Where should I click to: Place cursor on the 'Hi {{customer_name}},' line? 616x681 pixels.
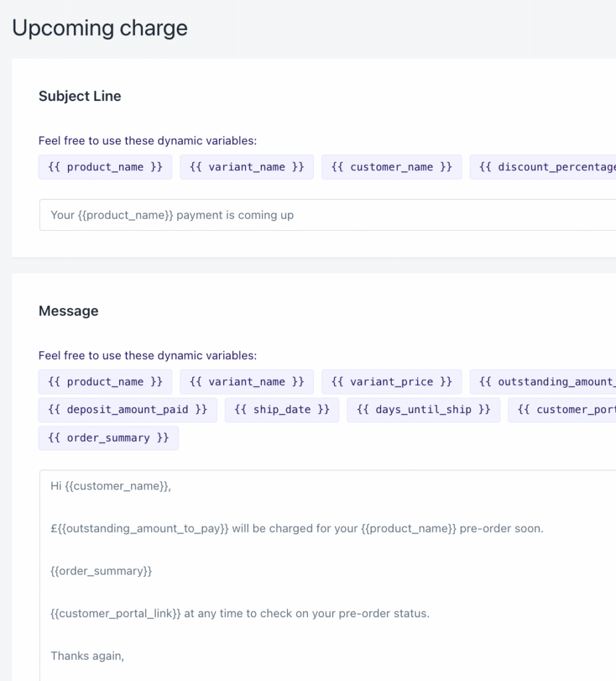point(110,486)
